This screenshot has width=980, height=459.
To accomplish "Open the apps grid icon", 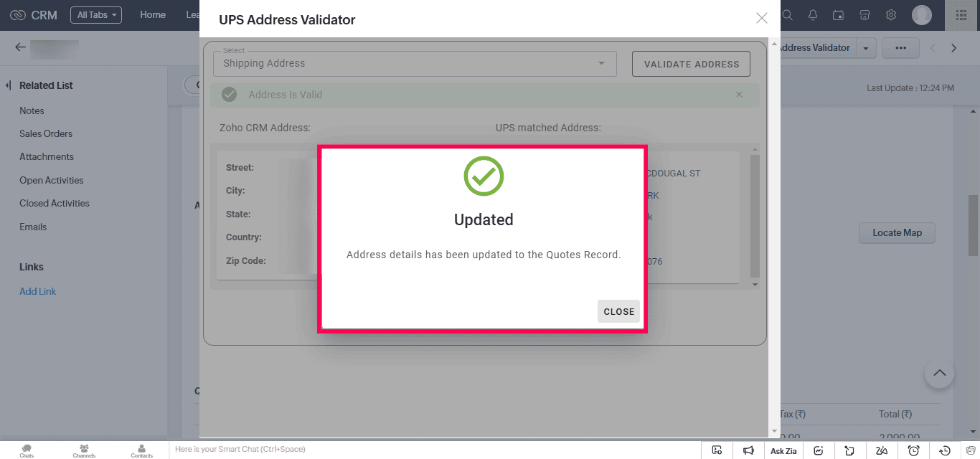I will pos(961,15).
